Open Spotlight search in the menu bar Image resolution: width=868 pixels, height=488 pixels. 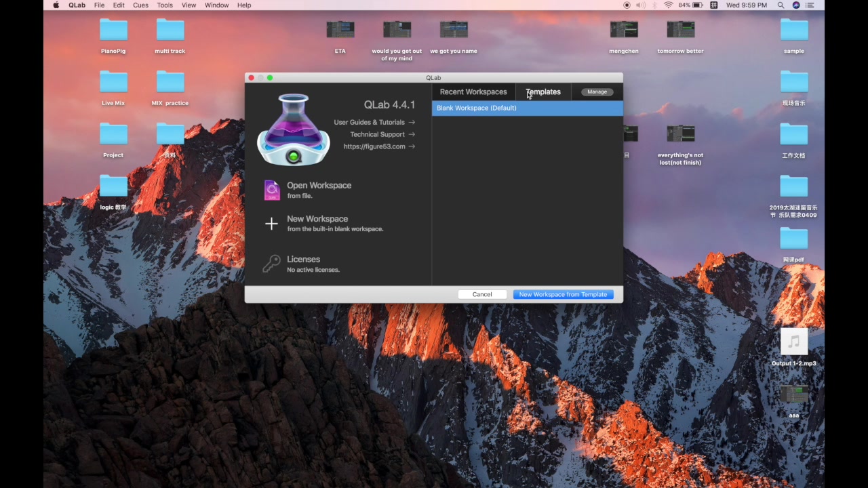[781, 5]
